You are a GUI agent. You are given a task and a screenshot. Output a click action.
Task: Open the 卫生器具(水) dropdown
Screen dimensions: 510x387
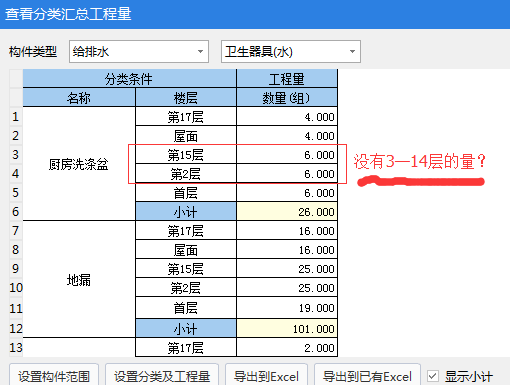click(x=291, y=51)
